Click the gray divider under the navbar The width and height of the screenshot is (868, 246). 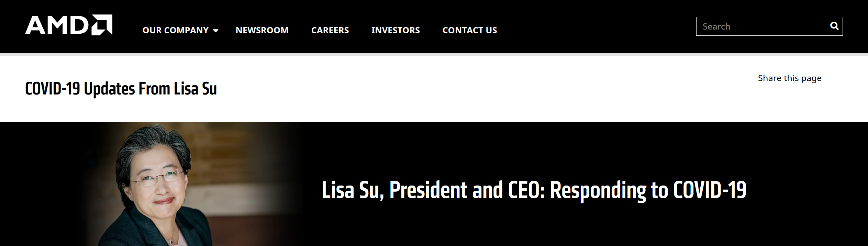pyautogui.click(x=434, y=54)
